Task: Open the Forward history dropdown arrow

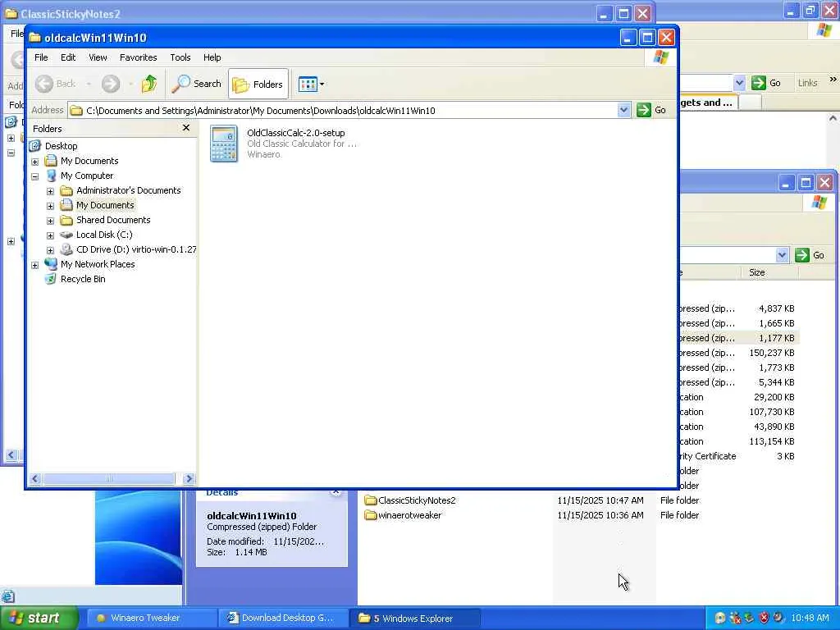Action: (130, 84)
